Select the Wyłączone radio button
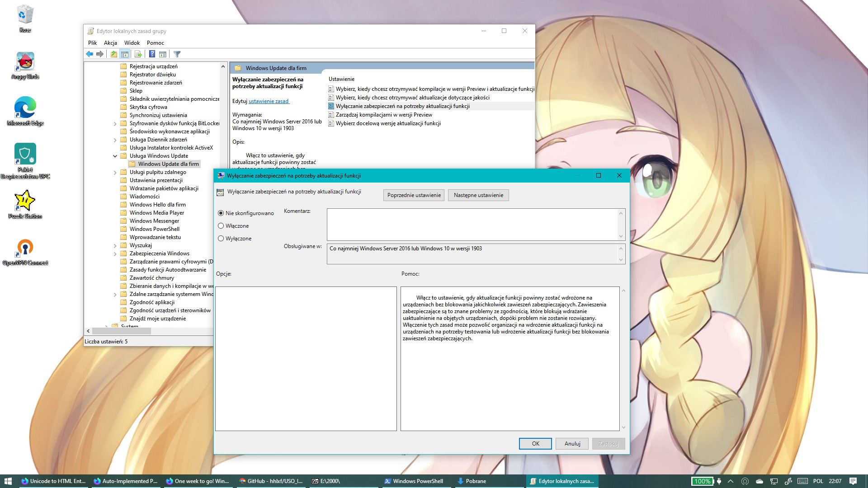 (x=221, y=239)
